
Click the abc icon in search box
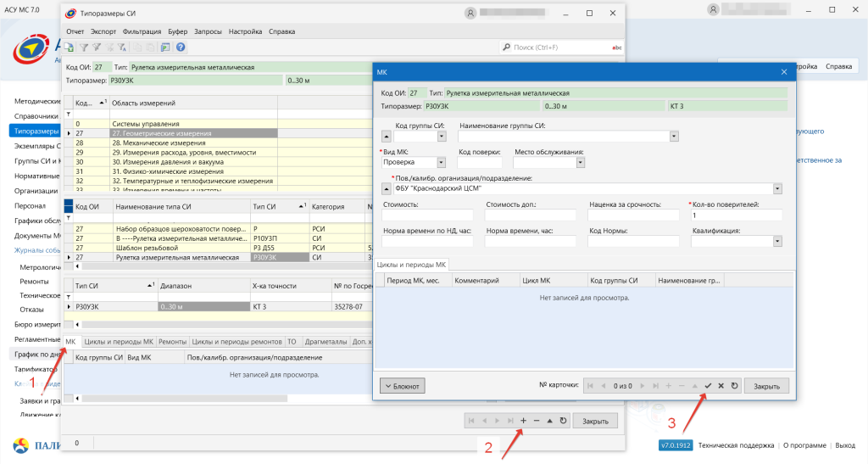tap(616, 48)
